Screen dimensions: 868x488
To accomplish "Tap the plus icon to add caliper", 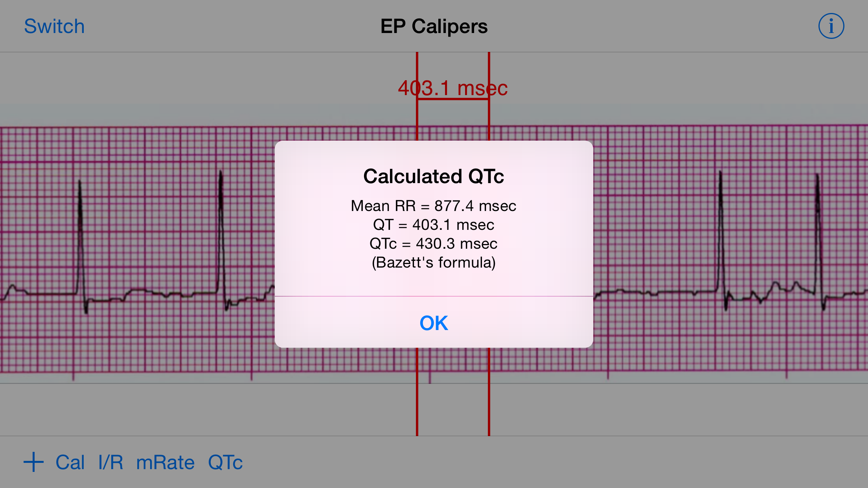I will [x=33, y=462].
